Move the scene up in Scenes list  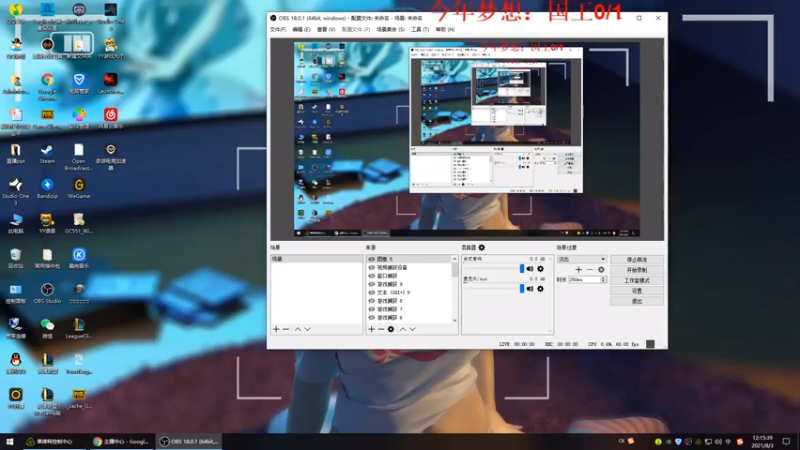pyautogui.click(x=298, y=329)
